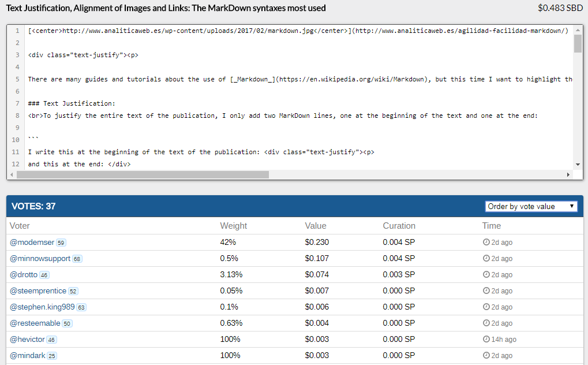Image resolution: width=588 pixels, height=365 pixels.
Task: Click the $0.230 value cell
Action: (317, 242)
